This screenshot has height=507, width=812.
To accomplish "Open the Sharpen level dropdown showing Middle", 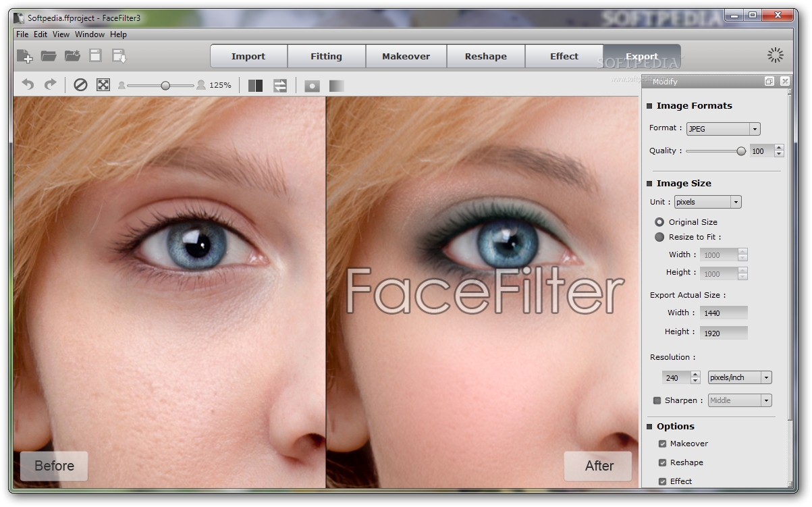I will pos(740,400).
